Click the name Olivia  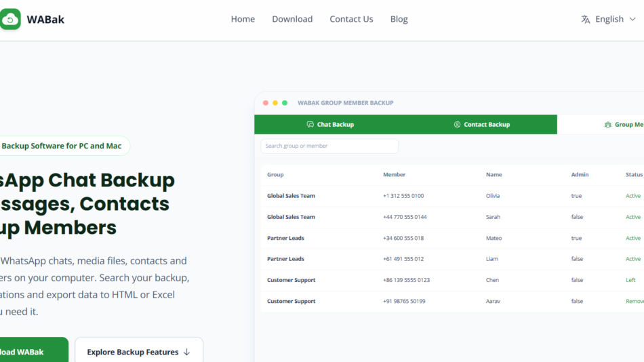pyautogui.click(x=493, y=196)
